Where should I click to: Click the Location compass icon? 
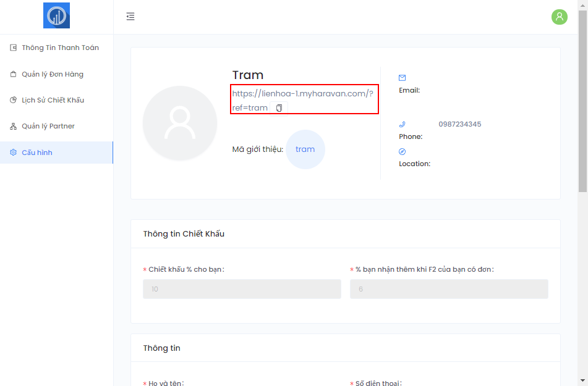402,151
